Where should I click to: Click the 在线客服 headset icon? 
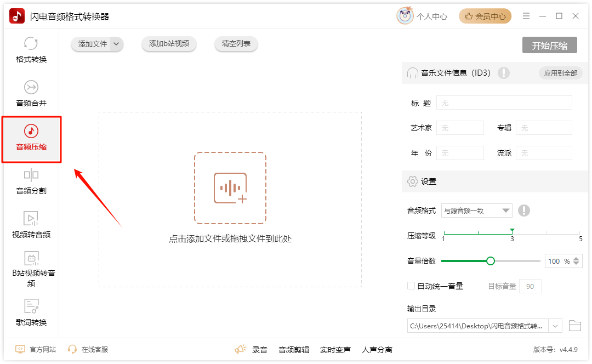(x=72, y=349)
